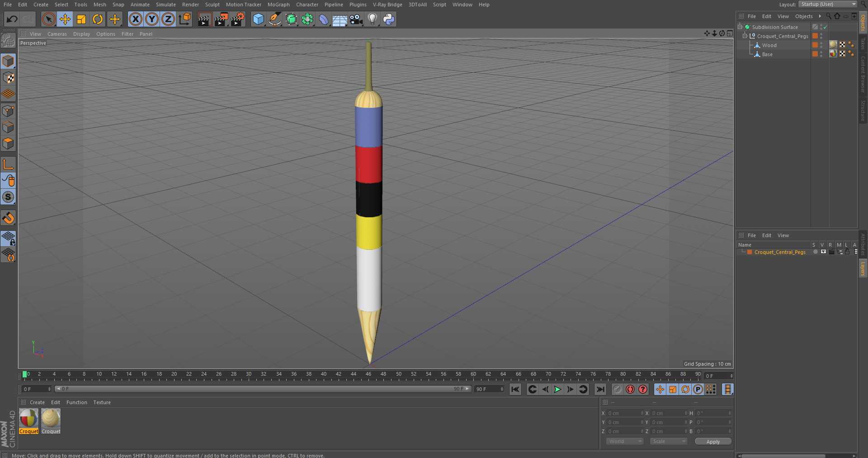
Task: Open the Python script icon
Action: [x=389, y=19]
